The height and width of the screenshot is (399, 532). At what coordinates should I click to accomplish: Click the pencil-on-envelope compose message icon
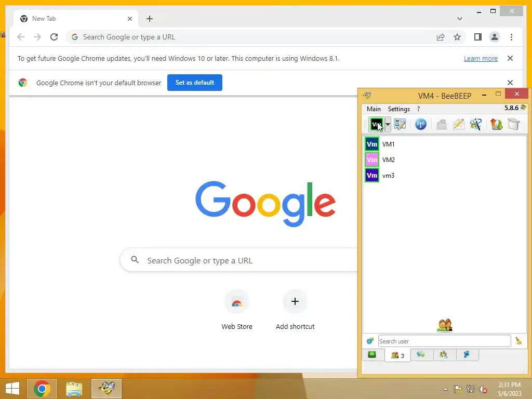(458, 124)
